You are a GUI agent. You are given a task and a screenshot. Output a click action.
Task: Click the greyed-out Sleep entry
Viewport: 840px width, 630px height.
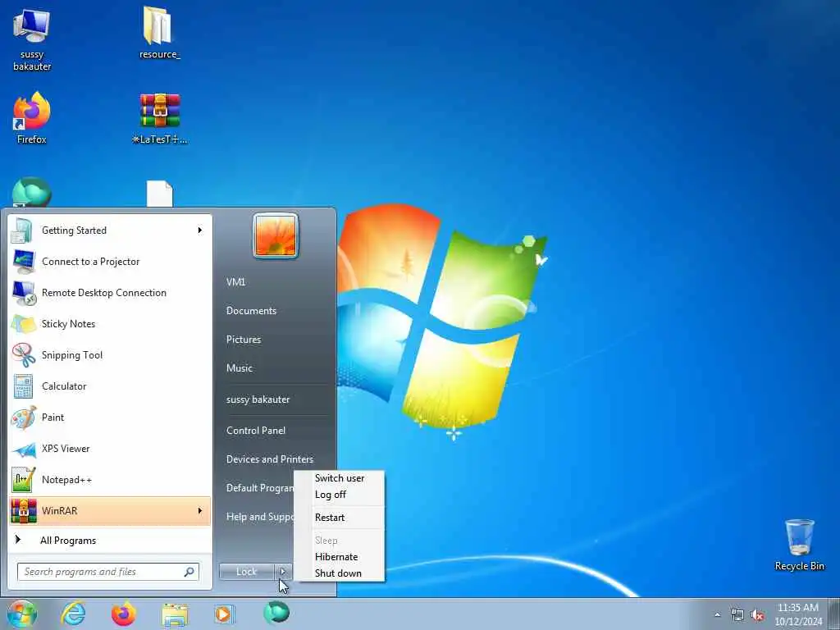(340, 541)
